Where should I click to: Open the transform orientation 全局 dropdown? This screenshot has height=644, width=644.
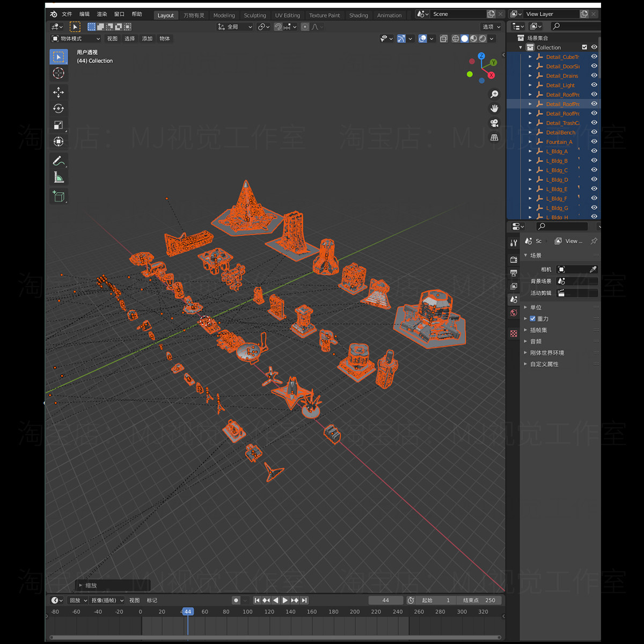point(235,27)
